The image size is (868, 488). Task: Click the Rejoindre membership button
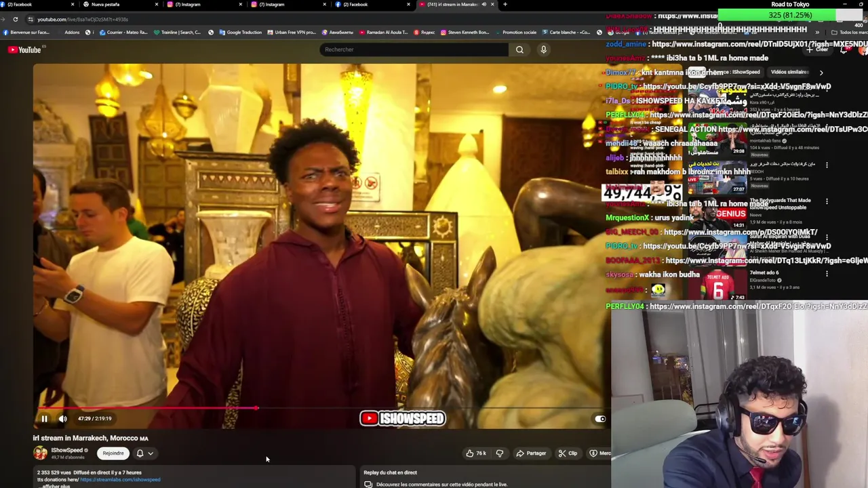pos(113,453)
